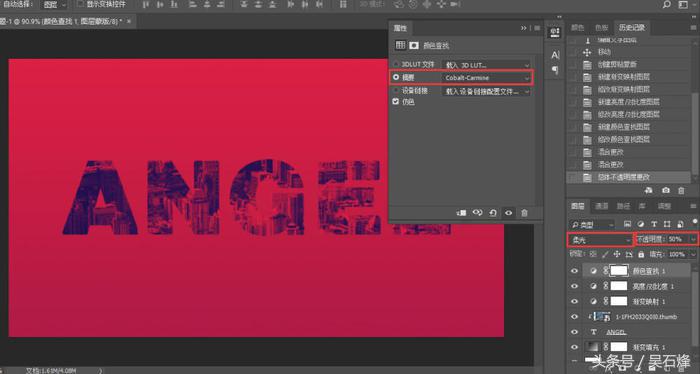Viewport: 700px width, 374px height.
Task: Reset adjustment defaults in Properties panel
Action: click(493, 213)
